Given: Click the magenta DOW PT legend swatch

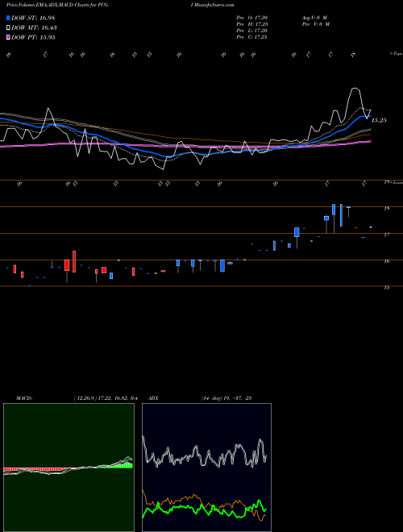Looking at the screenshot, I should (9, 38).
